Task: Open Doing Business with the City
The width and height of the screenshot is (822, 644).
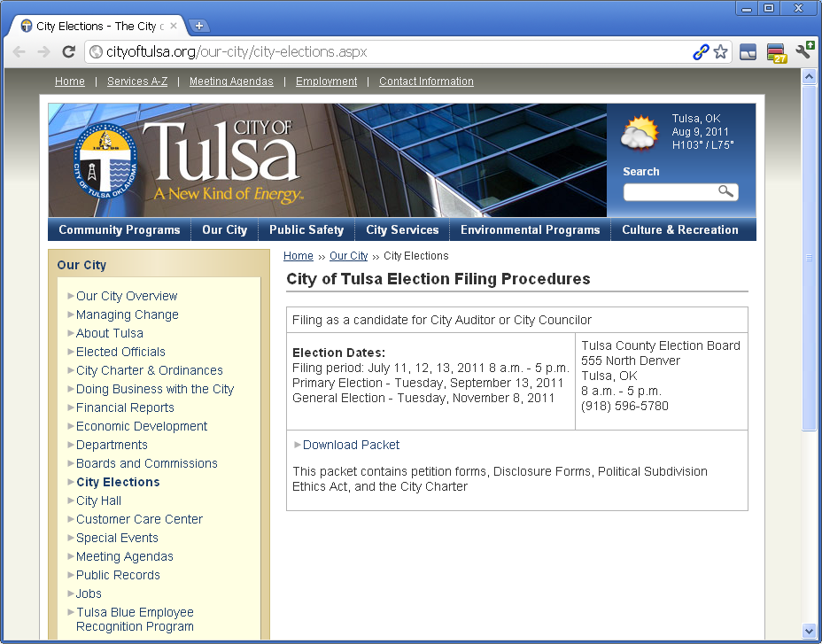Action: coord(155,389)
